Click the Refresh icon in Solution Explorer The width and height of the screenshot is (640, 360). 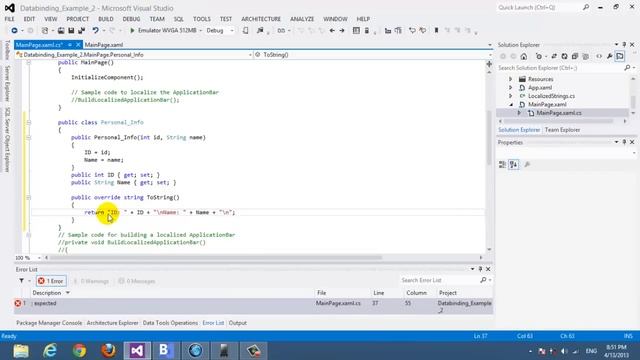[564, 56]
